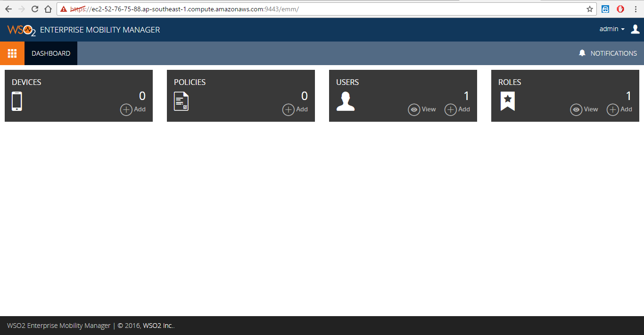The height and width of the screenshot is (335, 644).
Task: Click the profile person icon top right
Action: [x=635, y=29]
